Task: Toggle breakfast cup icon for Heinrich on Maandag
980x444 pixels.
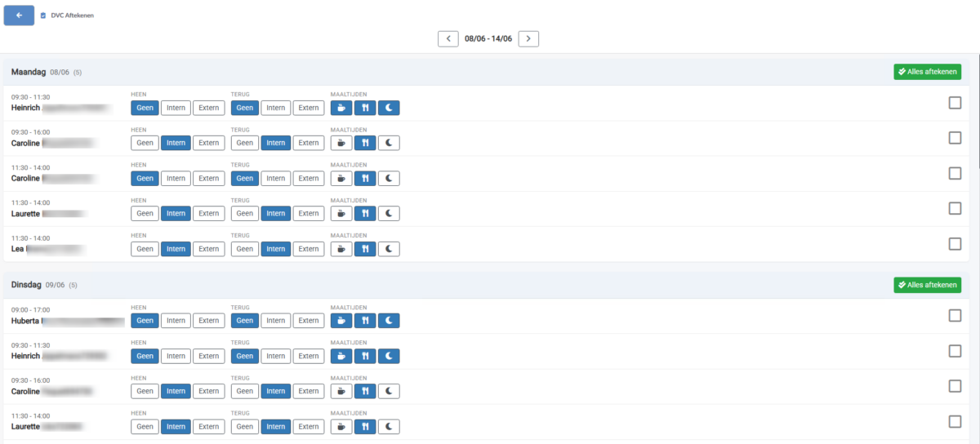Action: [x=341, y=108]
